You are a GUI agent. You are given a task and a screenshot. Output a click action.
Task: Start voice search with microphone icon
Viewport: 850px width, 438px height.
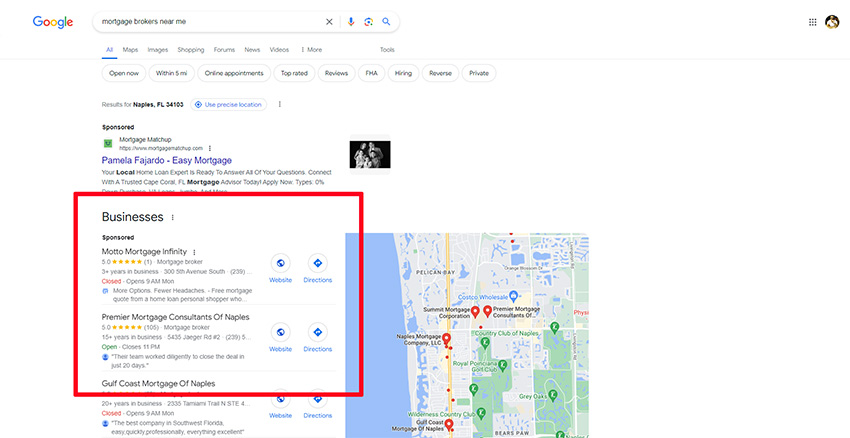click(351, 22)
